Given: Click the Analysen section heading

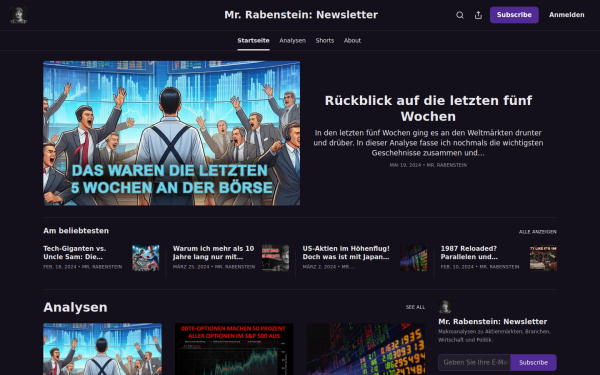Looking at the screenshot, I should point(75,307).
